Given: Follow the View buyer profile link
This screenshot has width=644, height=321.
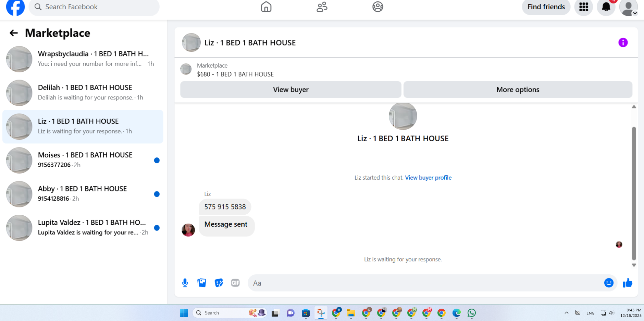Looking at the screenshot, I should point(428,178).
